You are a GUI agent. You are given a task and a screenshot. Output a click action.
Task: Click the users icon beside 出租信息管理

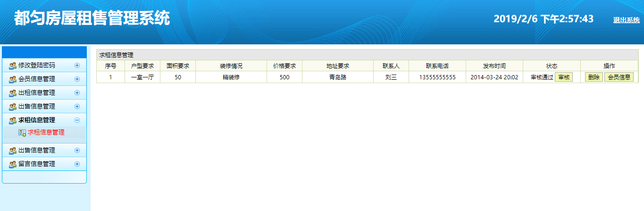tap(13, 93)
